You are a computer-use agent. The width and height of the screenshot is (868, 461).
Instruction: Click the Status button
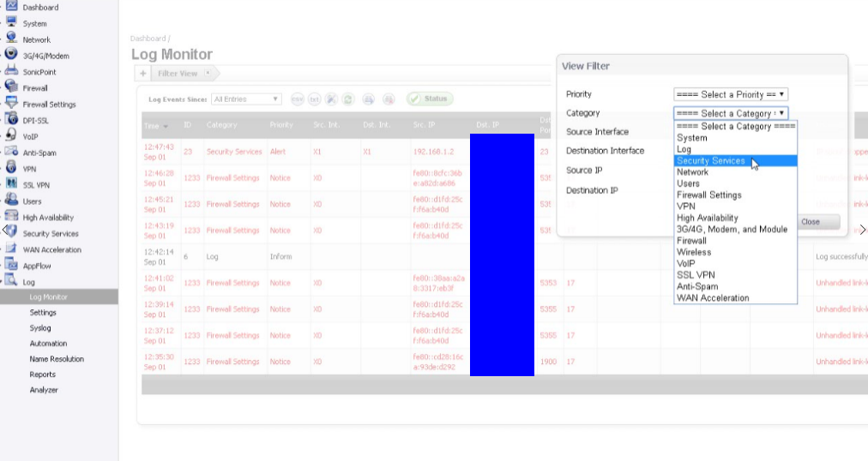pos(430,99)
